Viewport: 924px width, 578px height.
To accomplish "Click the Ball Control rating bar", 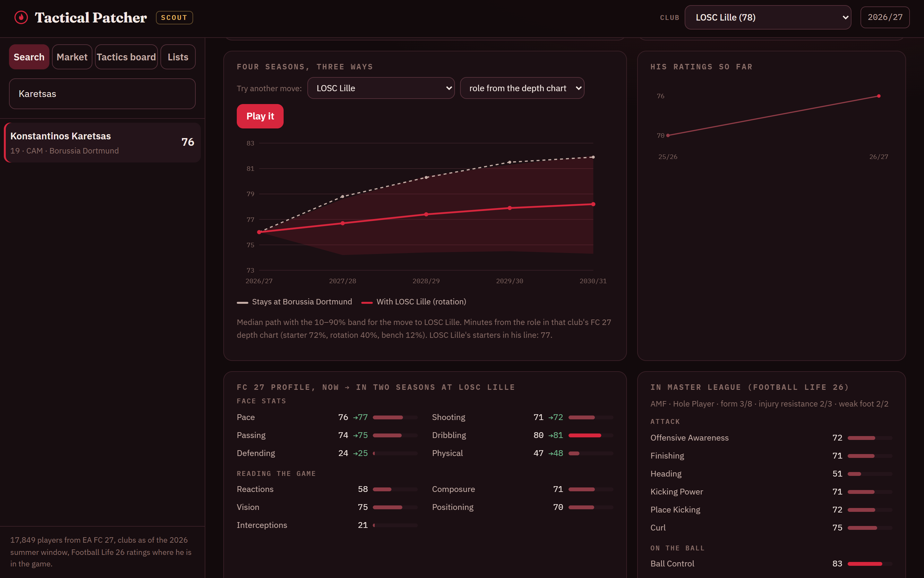I will coord(870,564).
